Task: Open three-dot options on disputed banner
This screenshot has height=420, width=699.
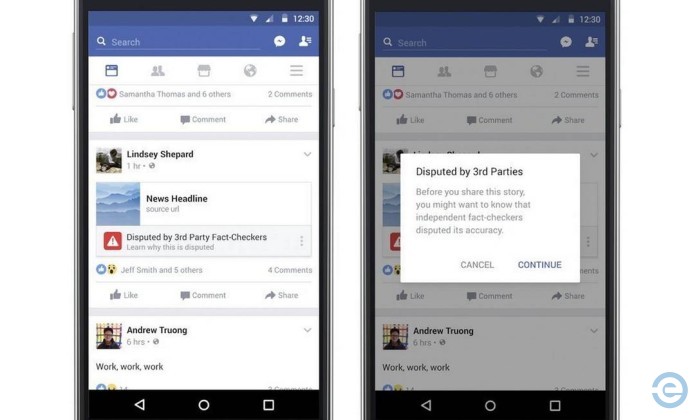Action: tap(302, 241)
